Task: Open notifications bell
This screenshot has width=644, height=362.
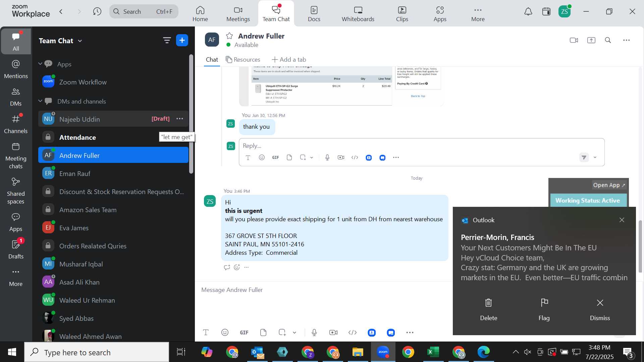Action: (528, 12)
